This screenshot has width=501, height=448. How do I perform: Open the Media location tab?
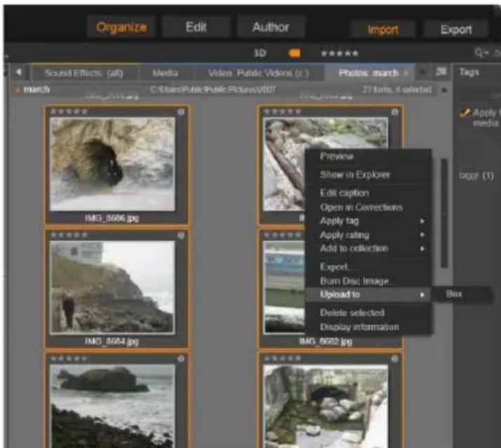[166, 73]
